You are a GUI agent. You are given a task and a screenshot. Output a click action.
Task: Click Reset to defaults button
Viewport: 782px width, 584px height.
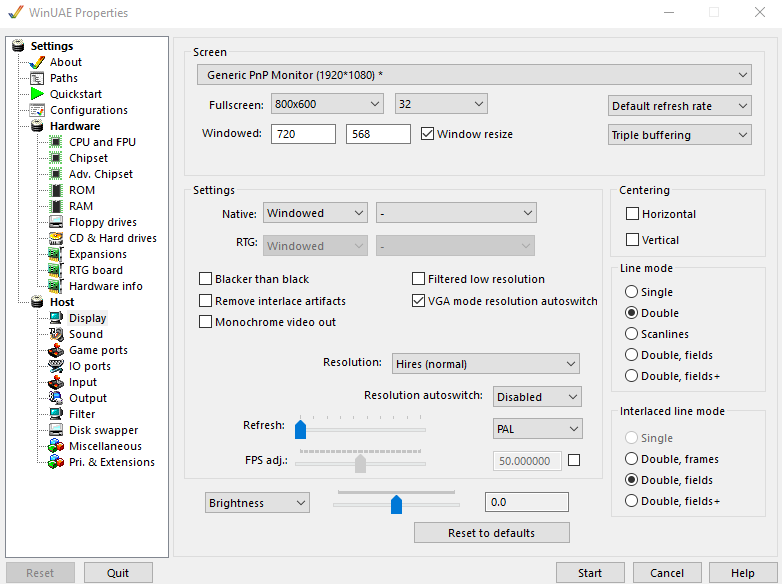point(492,533)
